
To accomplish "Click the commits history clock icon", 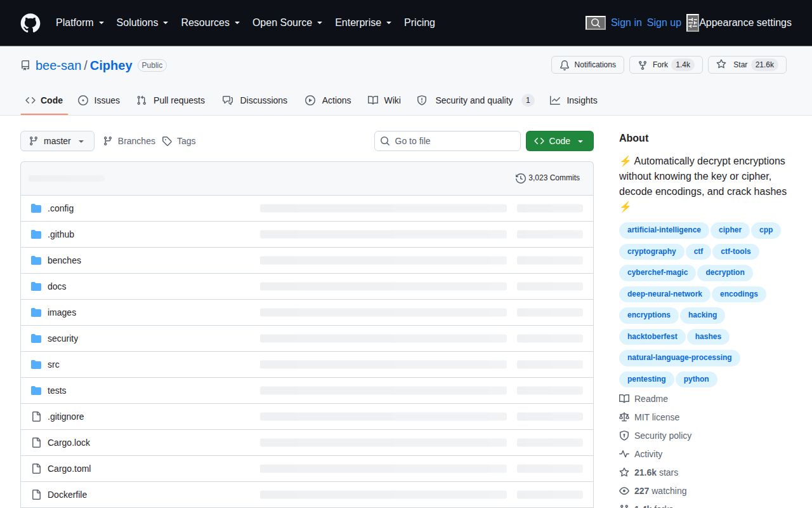I will (x=521, y=178).
